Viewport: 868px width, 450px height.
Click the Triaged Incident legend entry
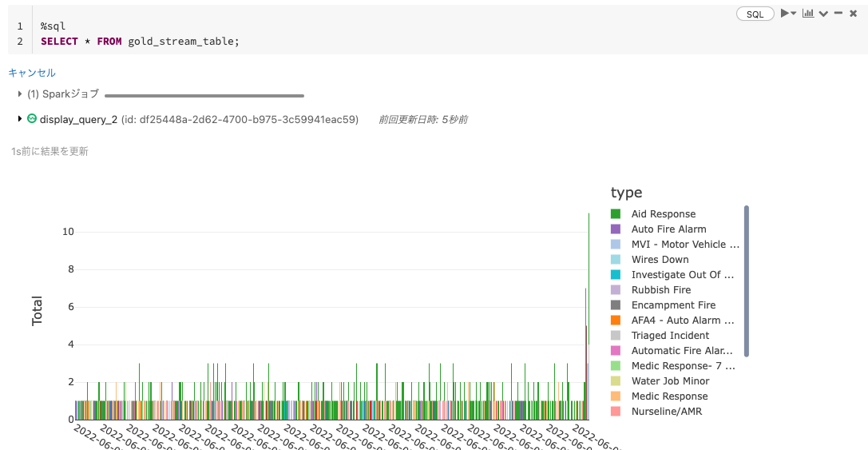(670, 335)
